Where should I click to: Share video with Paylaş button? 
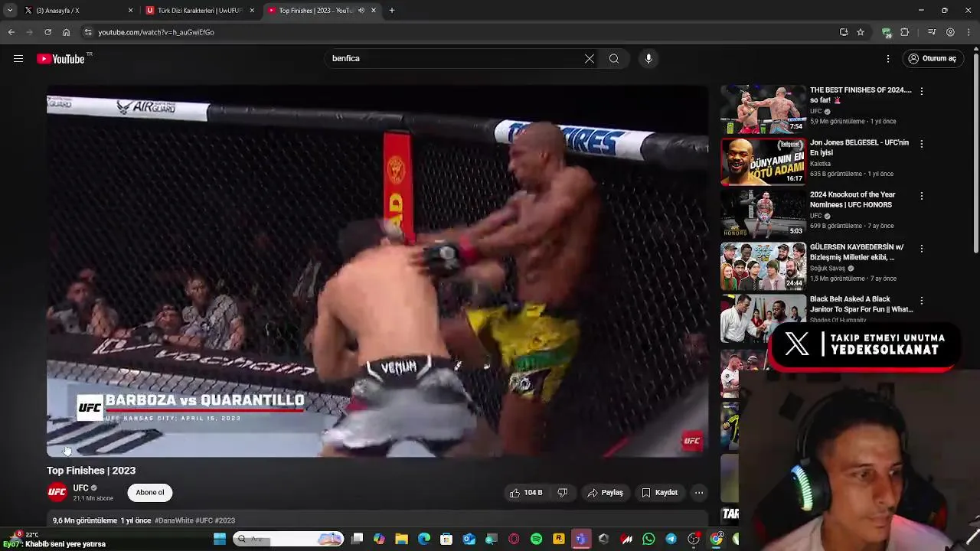click(605, 493)
